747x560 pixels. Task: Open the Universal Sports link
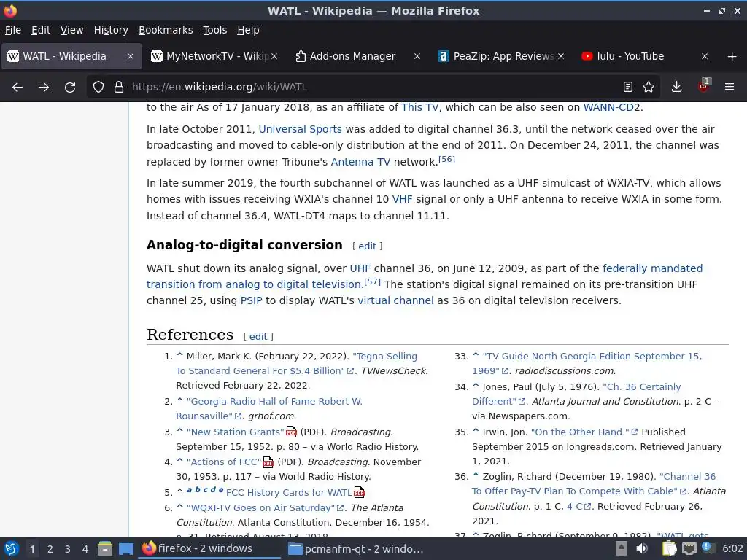[300, 129]
